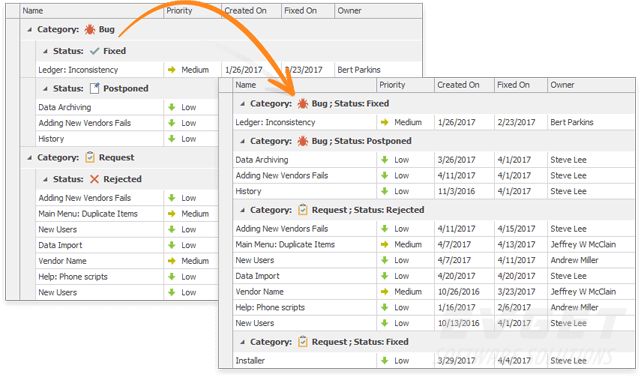This screenshot has height=377, width=641.
Task: Click the clipboard icon in Request; Status: Rejected row
Action: (303, 210)
